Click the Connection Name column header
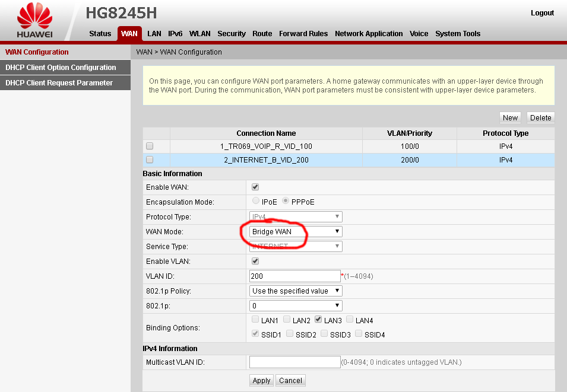The height and width of the screenshot is (392, 567). coord(266,133)
